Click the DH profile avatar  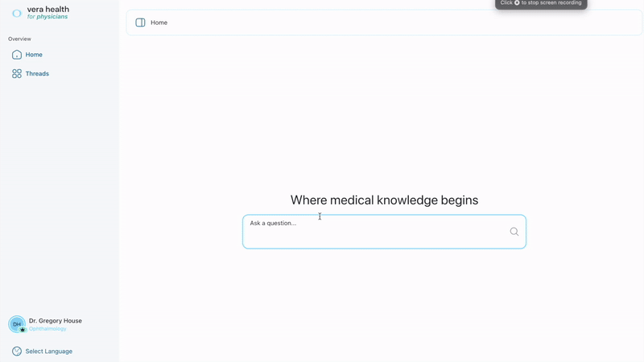[x=16, y=324]
